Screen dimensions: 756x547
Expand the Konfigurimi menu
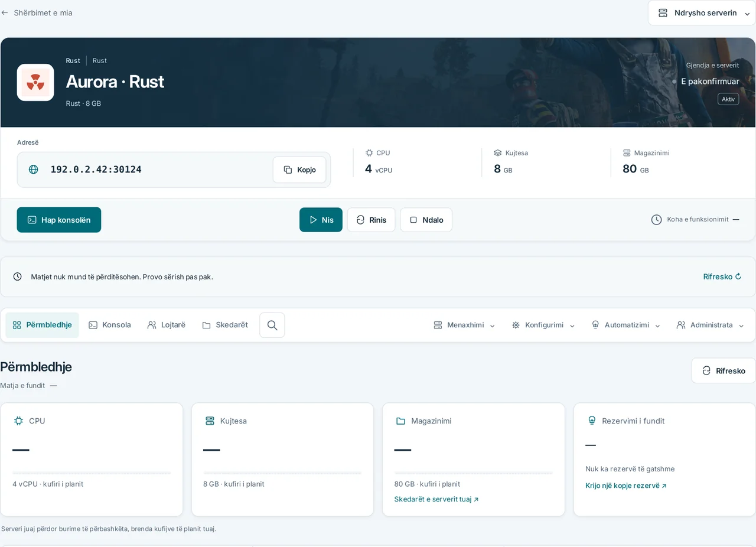pyautogui.click(x=543, y=325)
